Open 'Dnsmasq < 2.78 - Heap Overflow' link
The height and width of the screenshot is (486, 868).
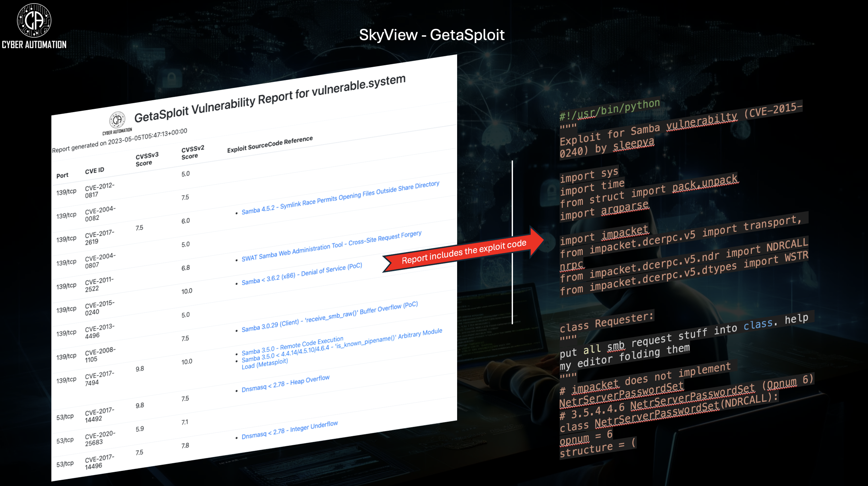(285, 384)
